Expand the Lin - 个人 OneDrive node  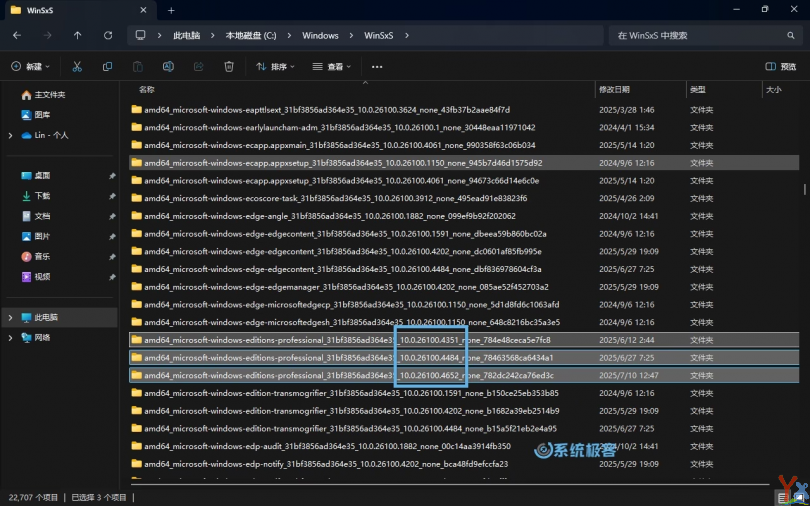click(11, 135)
